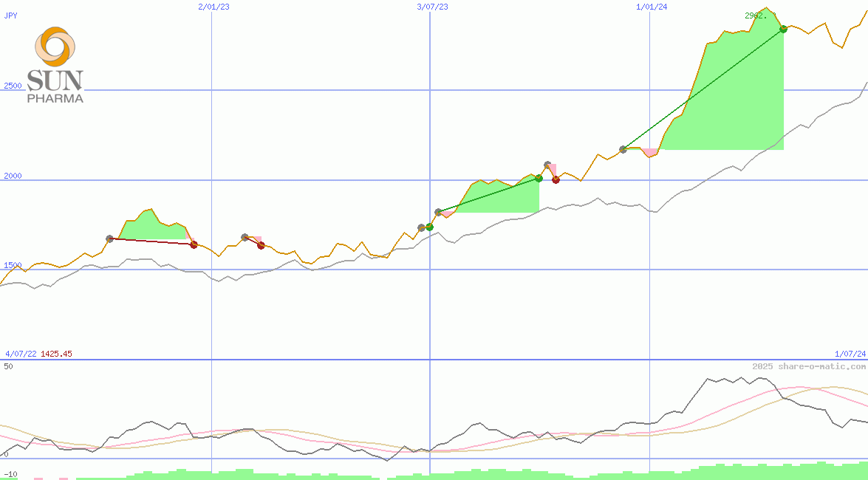Screen dimensions: 868x480
Task: Select the 3/07/23 date label
Action: point(432,7)
